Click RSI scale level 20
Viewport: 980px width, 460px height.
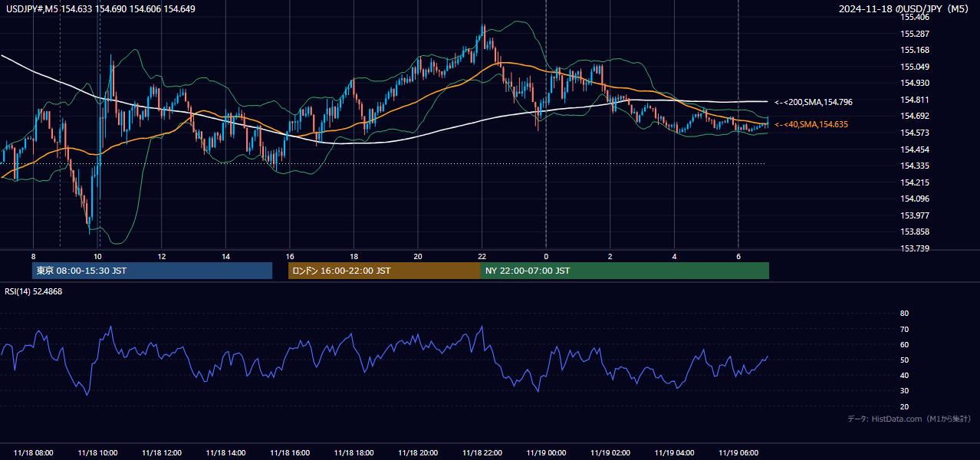(904, 406)
